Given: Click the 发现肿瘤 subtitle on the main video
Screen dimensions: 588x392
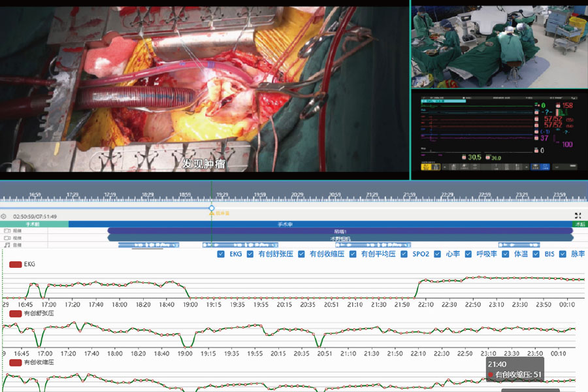Looking at the screenshot, I should (204, 163).
